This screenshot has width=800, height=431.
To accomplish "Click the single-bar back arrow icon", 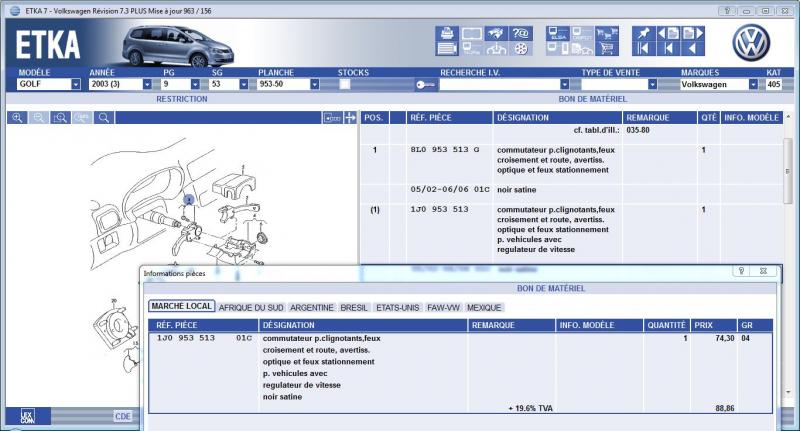I will [668, 49].
